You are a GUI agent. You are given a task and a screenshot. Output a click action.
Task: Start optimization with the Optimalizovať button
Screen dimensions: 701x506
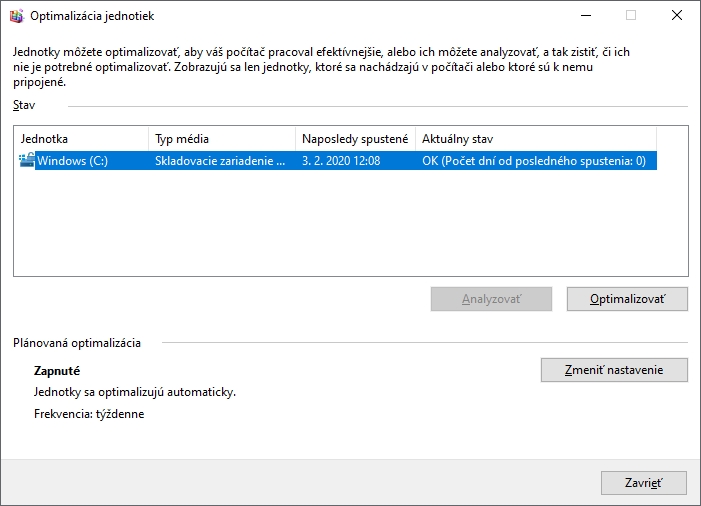627,299
